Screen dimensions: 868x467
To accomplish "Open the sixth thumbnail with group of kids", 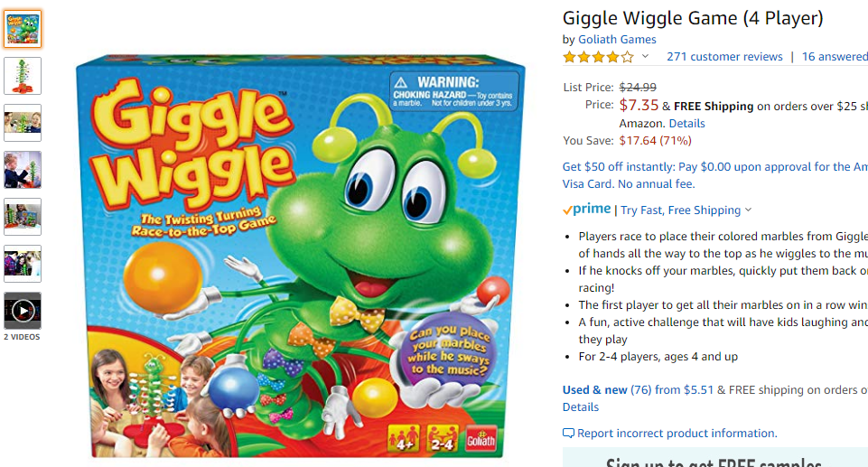I will 23,264.
